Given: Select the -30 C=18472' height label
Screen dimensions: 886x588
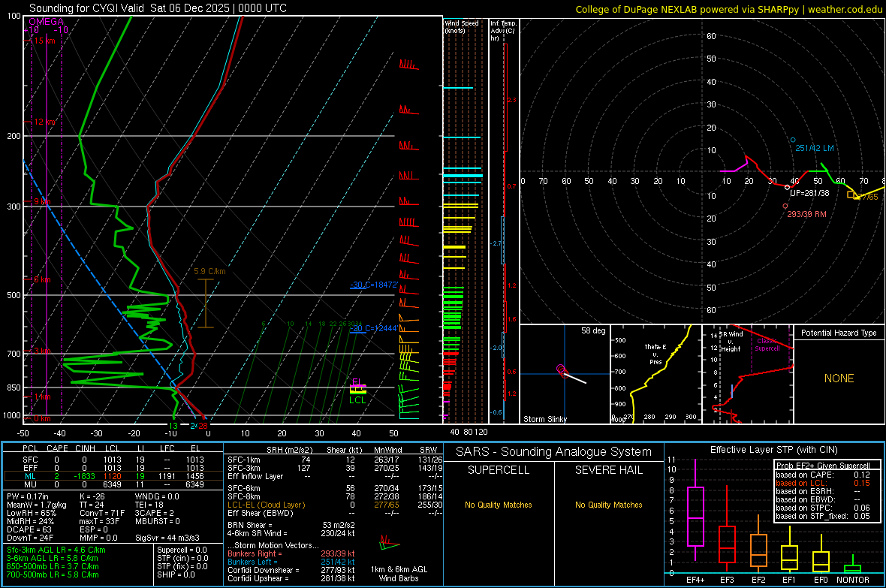Looking at the screenshot, I should point(374,285).
